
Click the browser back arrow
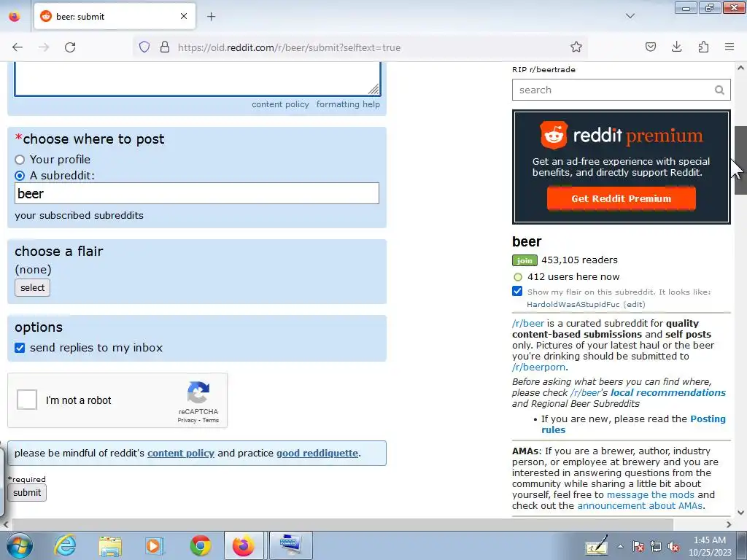coord(18,47)
